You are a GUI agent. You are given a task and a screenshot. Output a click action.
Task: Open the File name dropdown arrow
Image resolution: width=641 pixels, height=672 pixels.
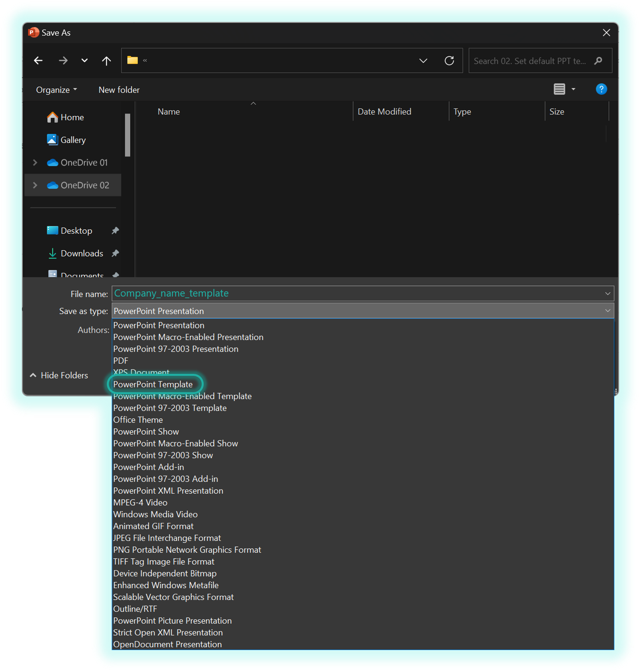[608, 294]
